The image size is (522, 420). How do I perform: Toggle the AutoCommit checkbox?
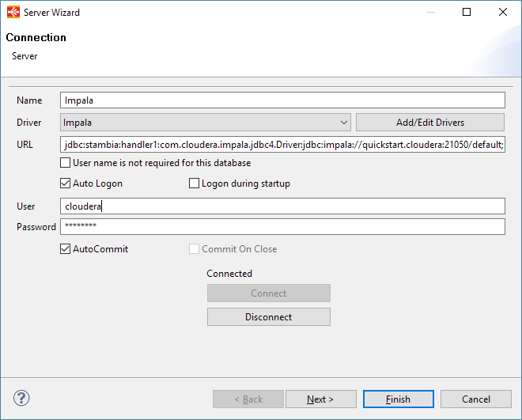(65, 249)
